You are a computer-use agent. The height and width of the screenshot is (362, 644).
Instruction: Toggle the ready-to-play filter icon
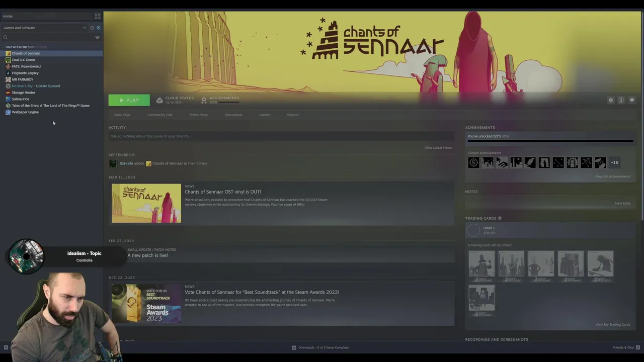(x=98, y=28)
